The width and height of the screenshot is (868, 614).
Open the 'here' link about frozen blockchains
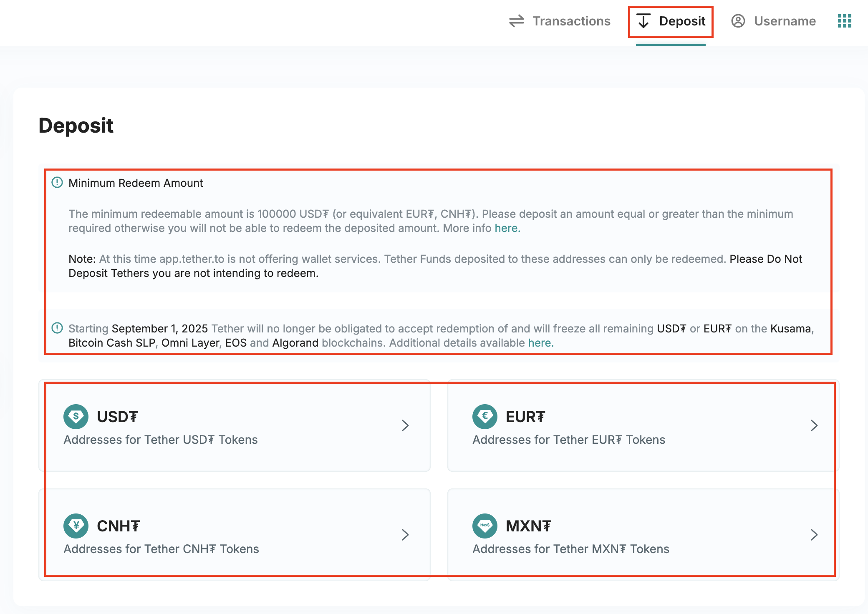click(540, 342)
